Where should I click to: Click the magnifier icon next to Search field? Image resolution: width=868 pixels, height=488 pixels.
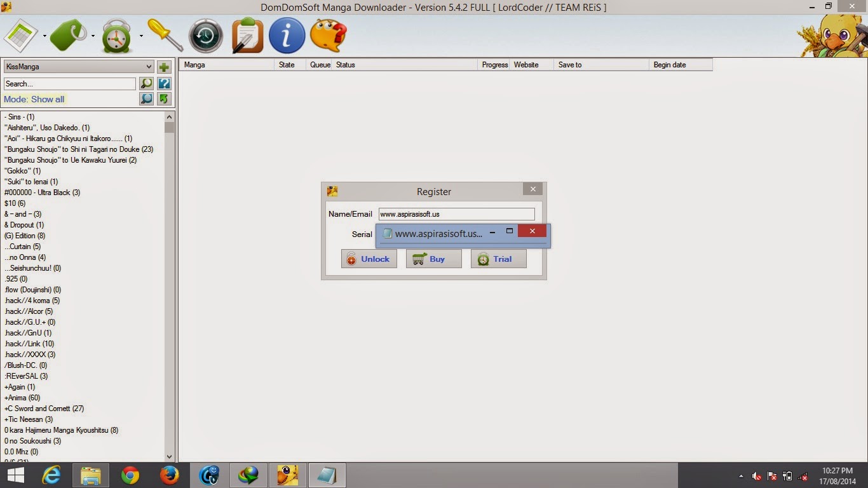tap(146, 83)
